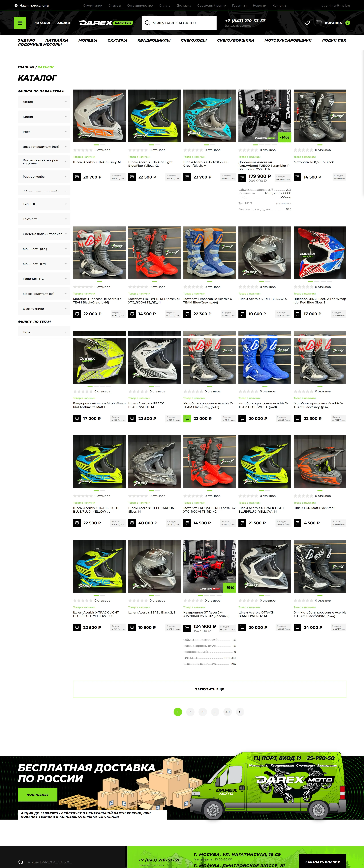The height and width of the screenshot is (868, 364).
Task: Add Шлем FGN Matt BlackRed L to cart
Action: pos(297,523)
